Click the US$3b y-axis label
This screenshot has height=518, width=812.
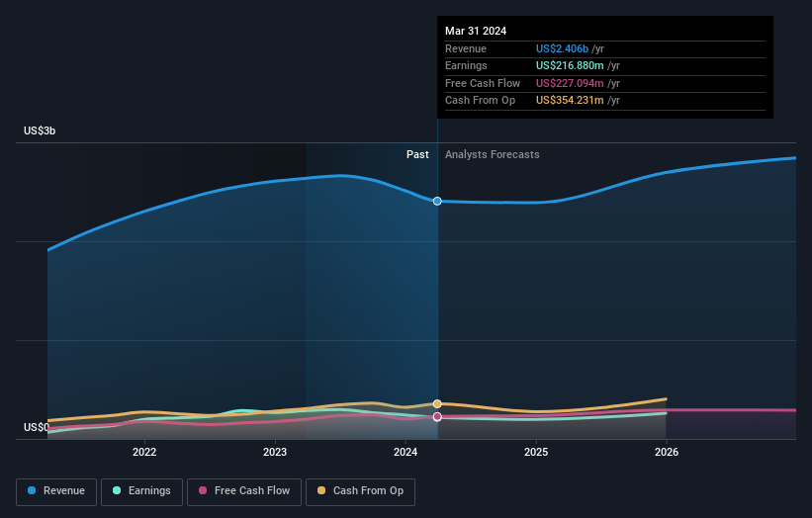[40, 130]
